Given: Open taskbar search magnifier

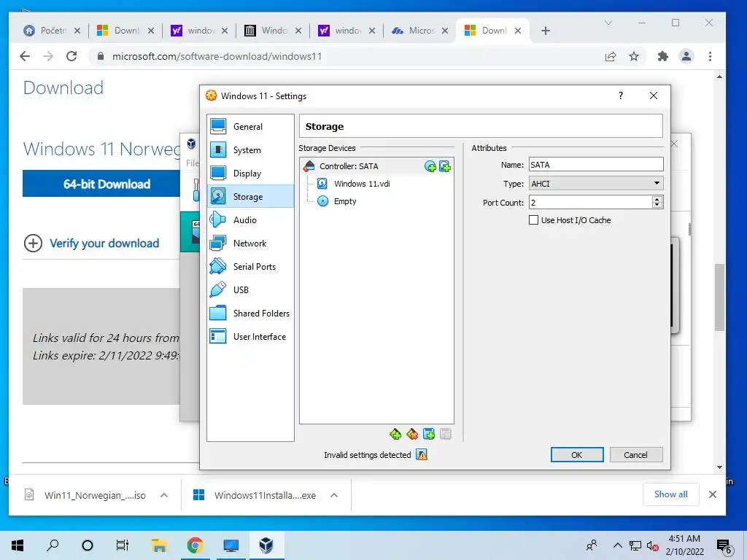Looking at the screenshot, I should point(53,545).
